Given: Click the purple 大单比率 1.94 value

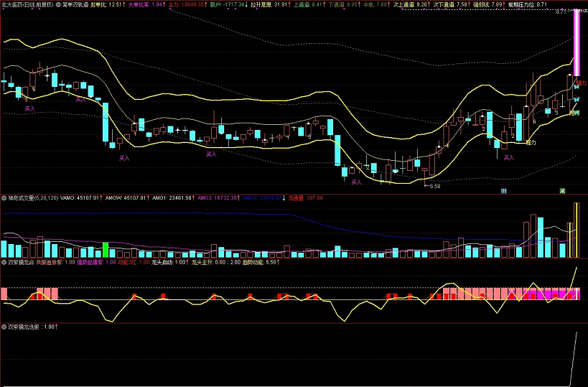Looking at the screenshot, I should coord(146,5).
